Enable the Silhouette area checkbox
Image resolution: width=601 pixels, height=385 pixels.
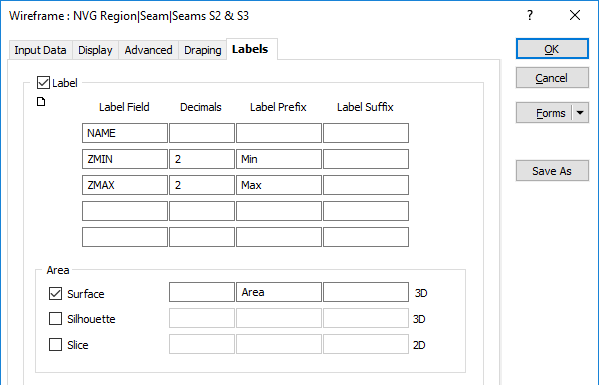[55, 319]
